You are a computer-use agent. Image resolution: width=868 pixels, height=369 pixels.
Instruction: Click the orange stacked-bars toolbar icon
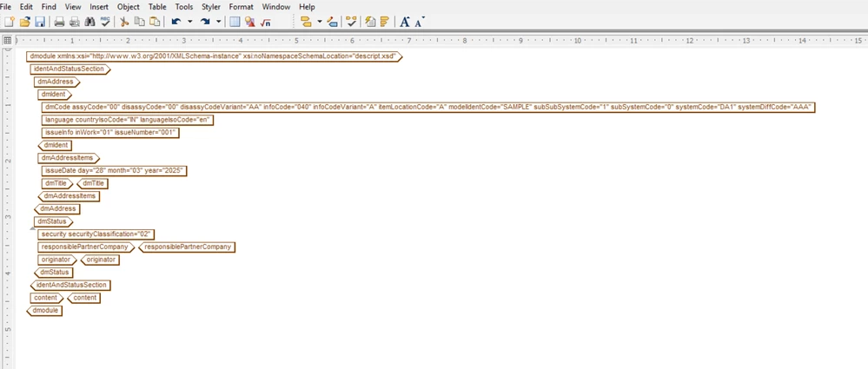pos(384,22)
